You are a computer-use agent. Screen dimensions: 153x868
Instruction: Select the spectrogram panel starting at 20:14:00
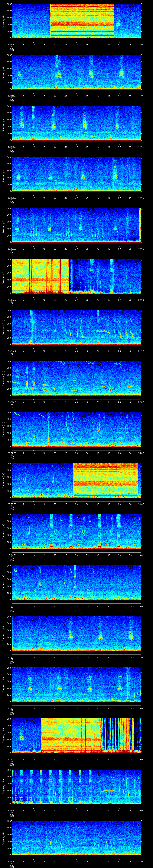(x=77, y=21)
